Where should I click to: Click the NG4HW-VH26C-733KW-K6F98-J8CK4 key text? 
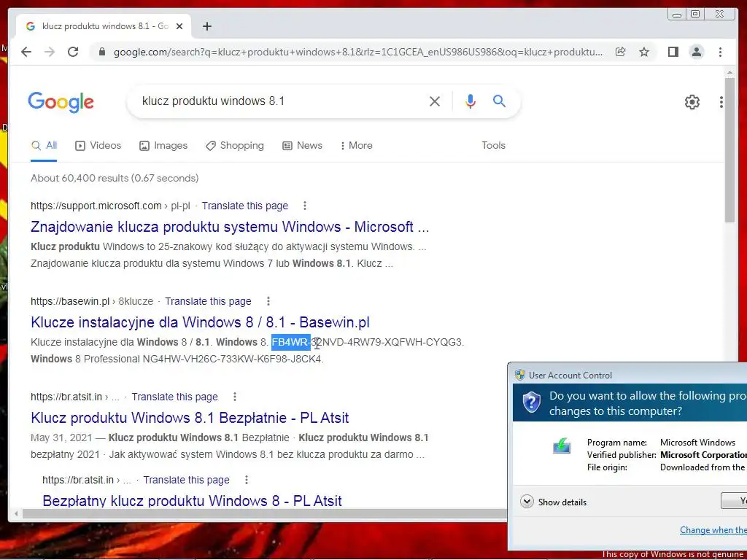click(233, 359)
